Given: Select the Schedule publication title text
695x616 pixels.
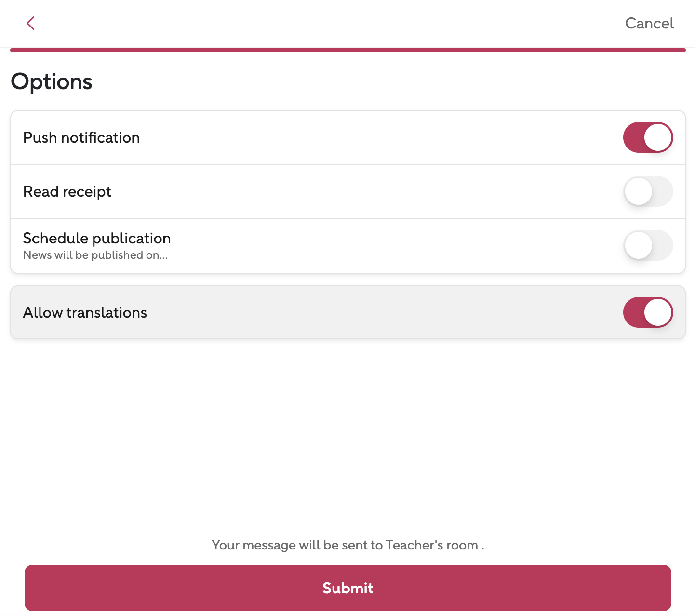Looking at the screenshot, I should [x=97, y=238].
